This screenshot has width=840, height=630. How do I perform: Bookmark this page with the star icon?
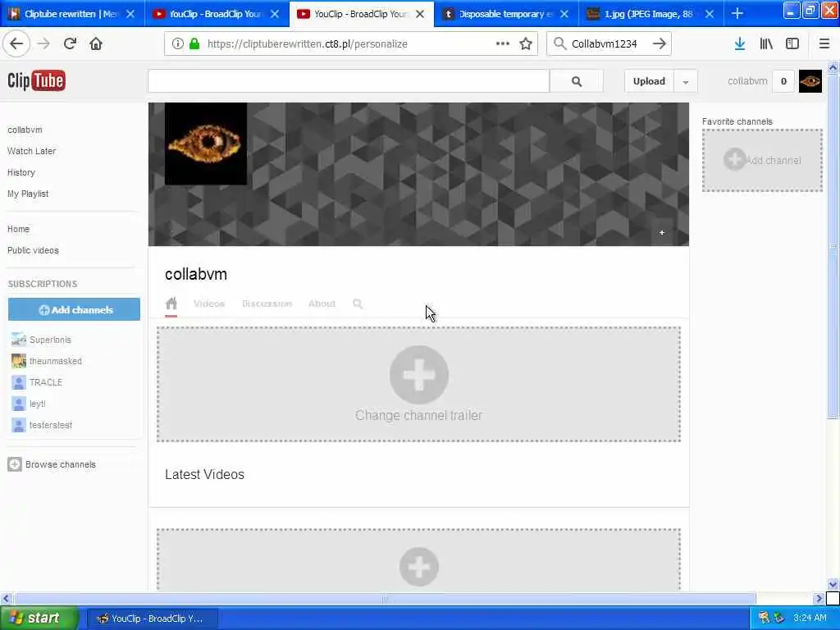click(526, 44)
